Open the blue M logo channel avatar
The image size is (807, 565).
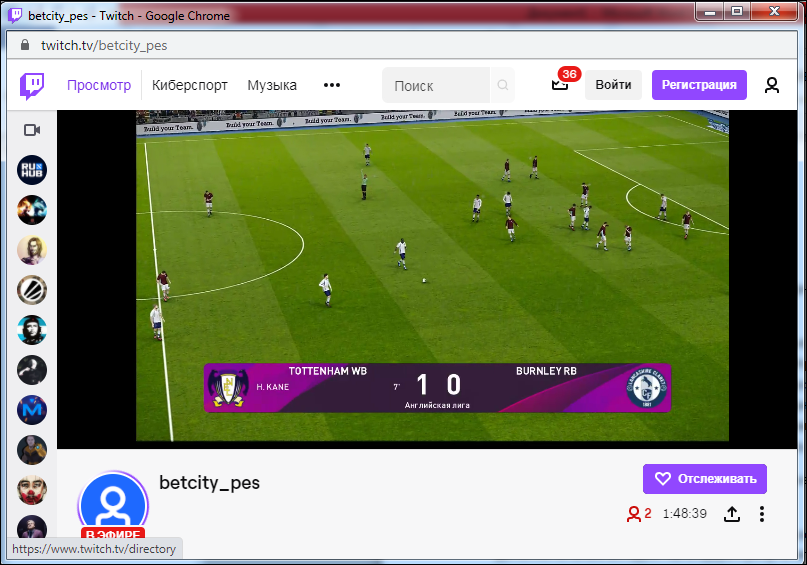(x=32, y=410)
